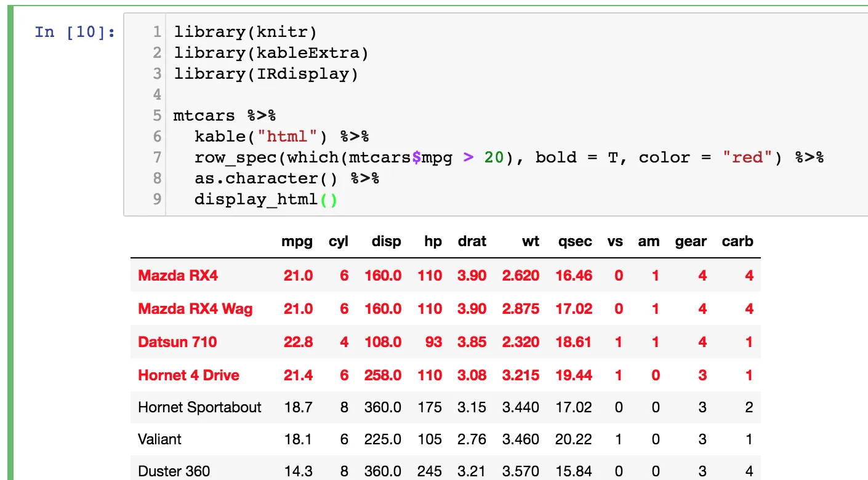The image size is (868, 480).
Task: Click the 3.460 wt value for Valiant
Action: pyautogui.click(x=521, y=439)
